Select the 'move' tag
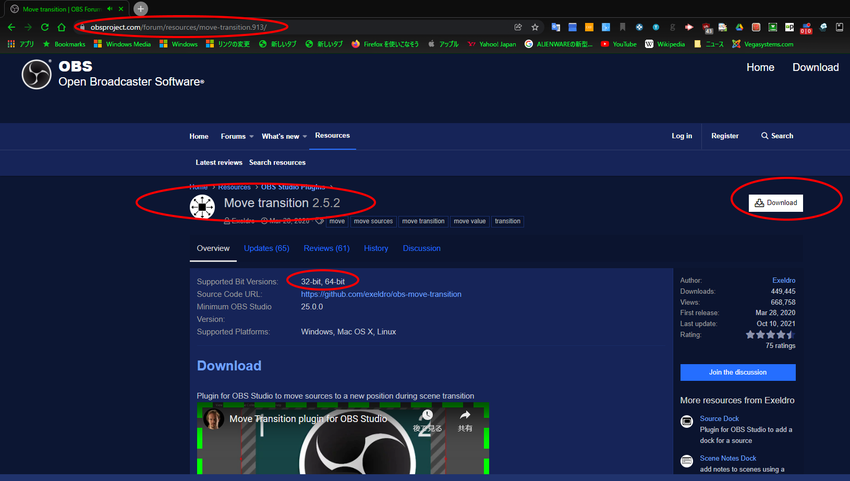Viewport: 850px width, 481px height. 337,221
